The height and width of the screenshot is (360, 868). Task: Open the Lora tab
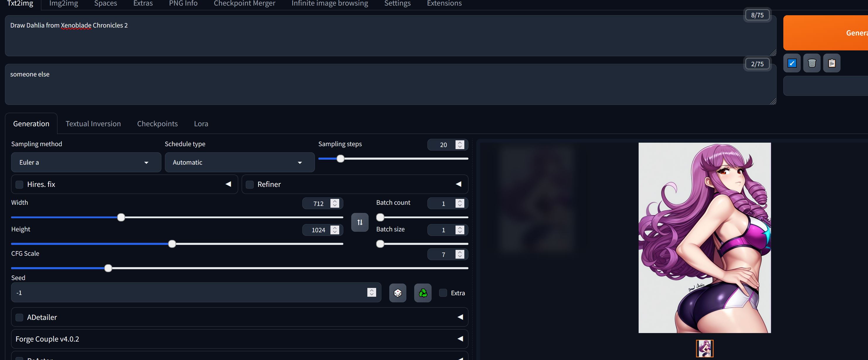click(201, 124)
